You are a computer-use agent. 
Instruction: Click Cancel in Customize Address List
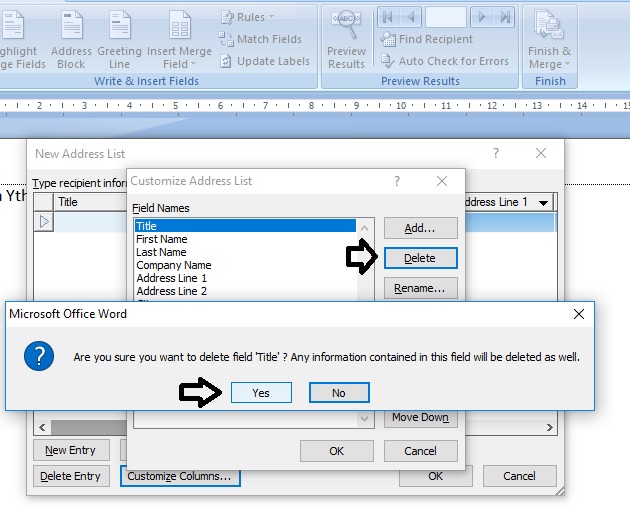[421, 451]
